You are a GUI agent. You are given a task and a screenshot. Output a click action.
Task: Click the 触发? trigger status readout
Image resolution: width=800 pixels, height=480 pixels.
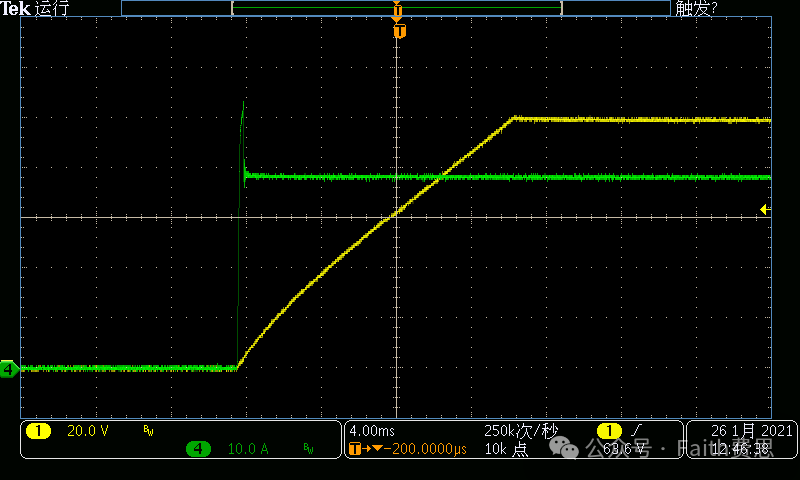(696, 8)
